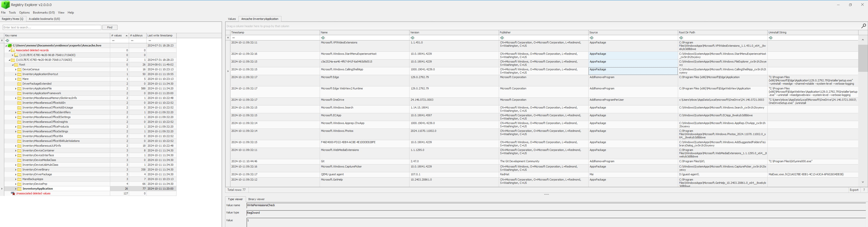This screenshot has height=227, width=868.
Task: Sort by the Key name column header
Action: pyautogui.click(x=57, y=35)
